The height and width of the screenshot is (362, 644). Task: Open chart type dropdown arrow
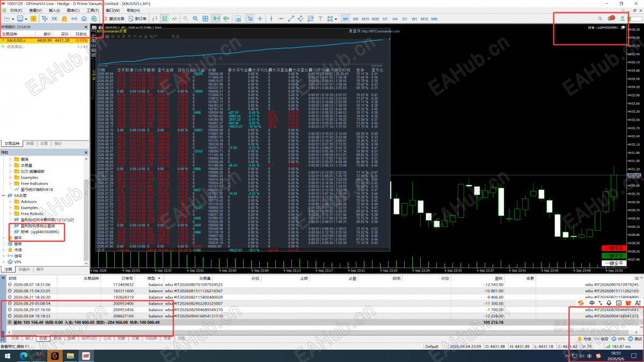[13, 19]
